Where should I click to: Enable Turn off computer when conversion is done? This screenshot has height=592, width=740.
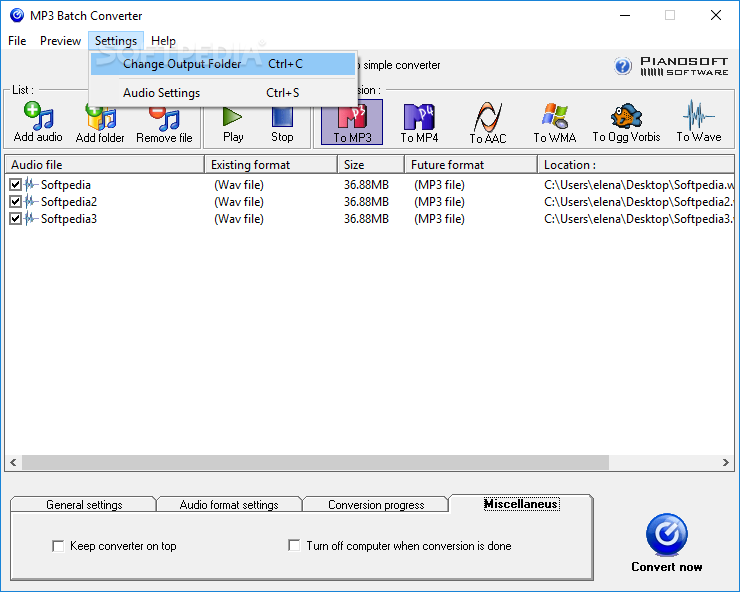click(294, 546)
